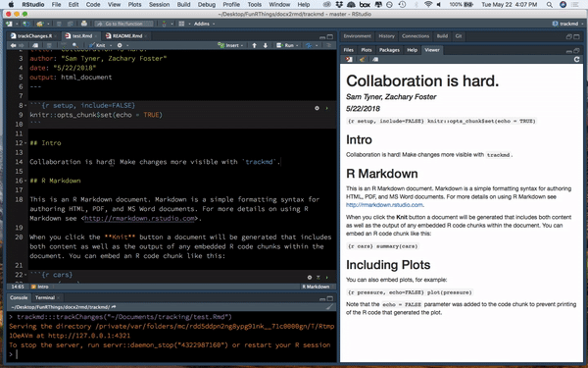Open the History tab
Screen dimensions: 588x368
(387, 36)
